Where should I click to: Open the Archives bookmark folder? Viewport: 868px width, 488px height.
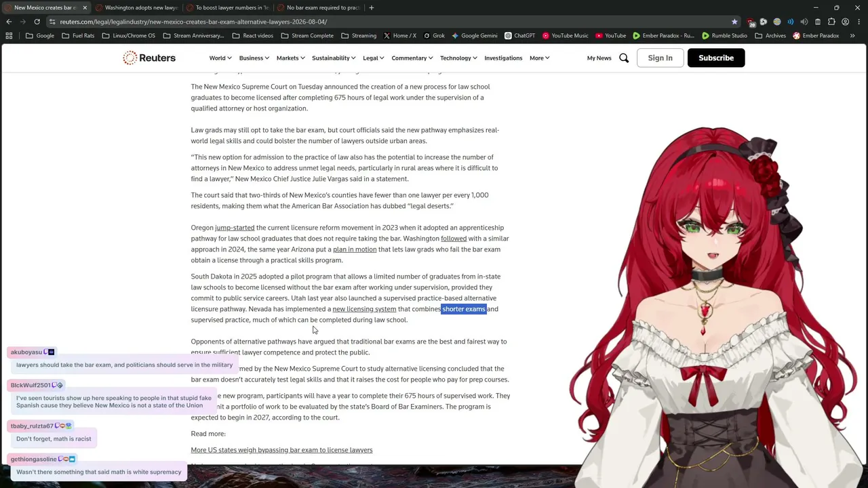[x=770, y=36]
